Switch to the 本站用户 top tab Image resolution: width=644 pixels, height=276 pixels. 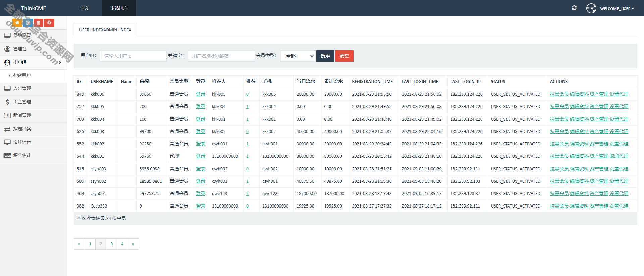click(119, 8)
